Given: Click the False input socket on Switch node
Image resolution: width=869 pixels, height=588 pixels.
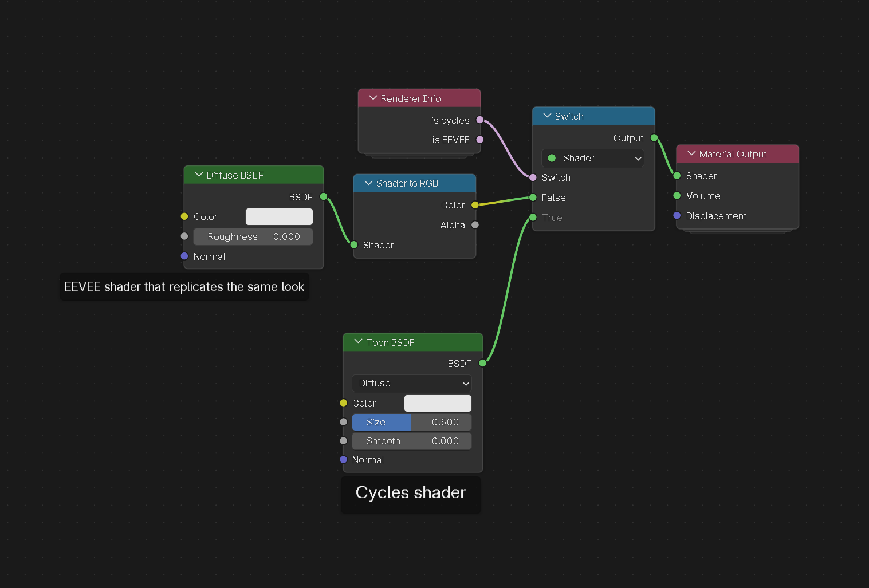Looking at the screenshot, I should [533, 198].
